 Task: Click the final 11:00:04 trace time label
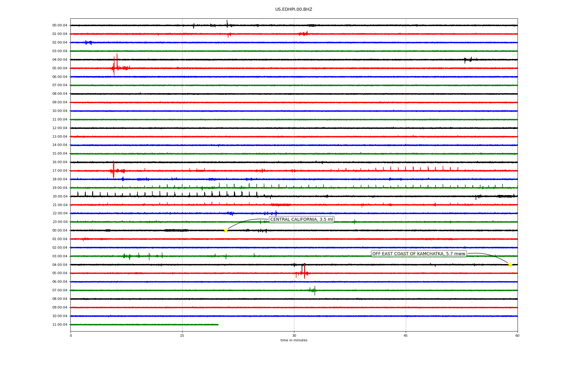pyautogui.click(x=60, y=324)
